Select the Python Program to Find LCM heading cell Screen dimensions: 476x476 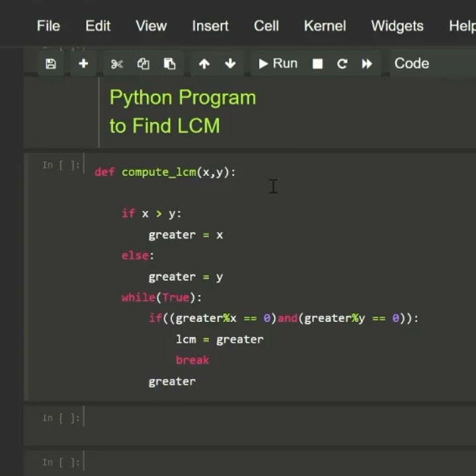click(182, 112)
